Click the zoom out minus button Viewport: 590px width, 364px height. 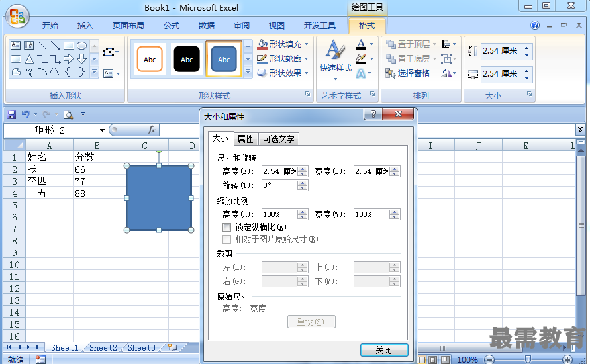pyautogui.click(x=489, y=360)
